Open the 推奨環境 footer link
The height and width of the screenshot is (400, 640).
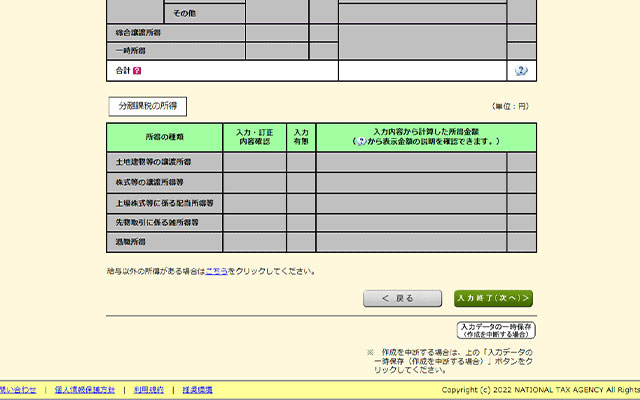tap(197, 390)
